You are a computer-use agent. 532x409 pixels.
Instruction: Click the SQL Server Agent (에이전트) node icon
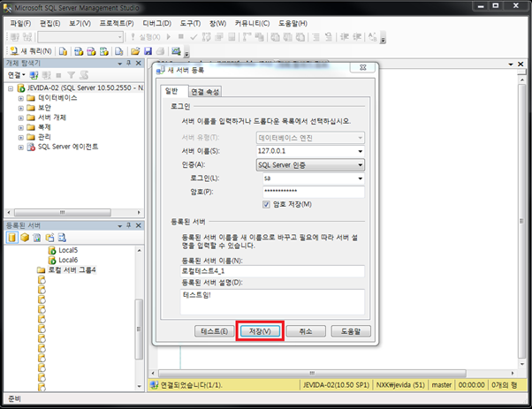(x=31, y=147)
